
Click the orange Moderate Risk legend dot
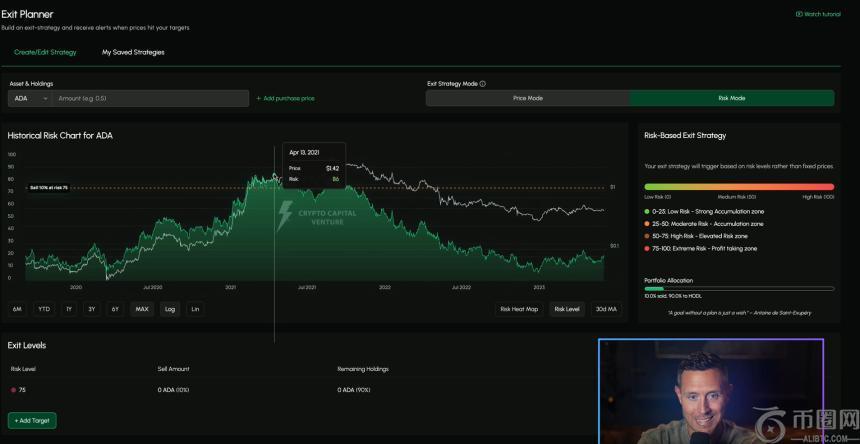click(648, 223)
